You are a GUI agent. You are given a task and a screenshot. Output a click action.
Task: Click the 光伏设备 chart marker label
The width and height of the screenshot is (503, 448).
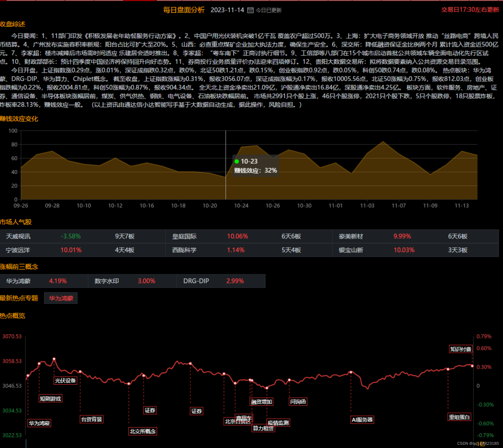[x=65, y=380]
